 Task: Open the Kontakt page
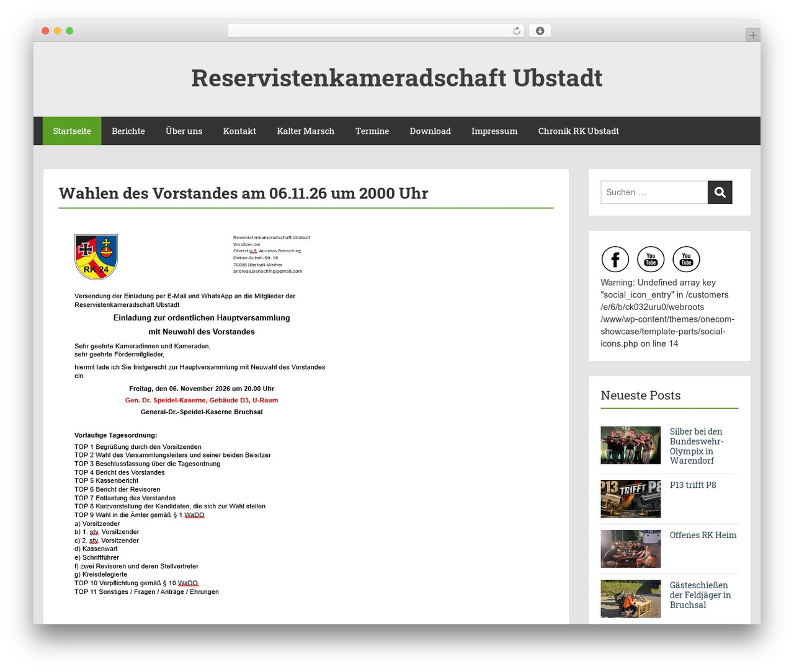(x=239, y=131)
